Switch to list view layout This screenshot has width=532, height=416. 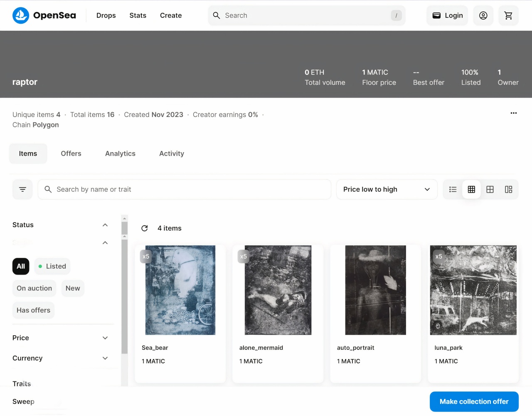click(453, 189)
